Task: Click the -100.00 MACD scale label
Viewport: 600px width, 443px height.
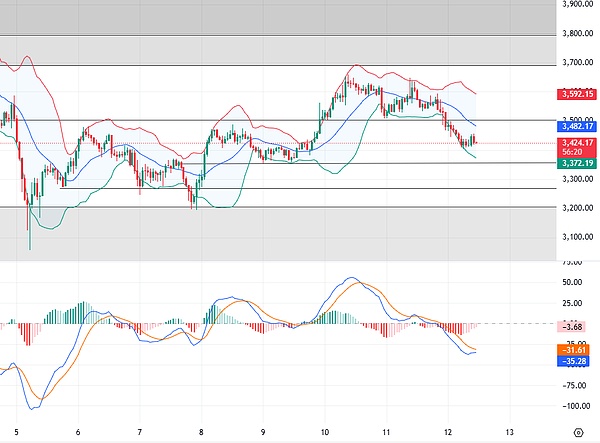Action: pos(576,406)
